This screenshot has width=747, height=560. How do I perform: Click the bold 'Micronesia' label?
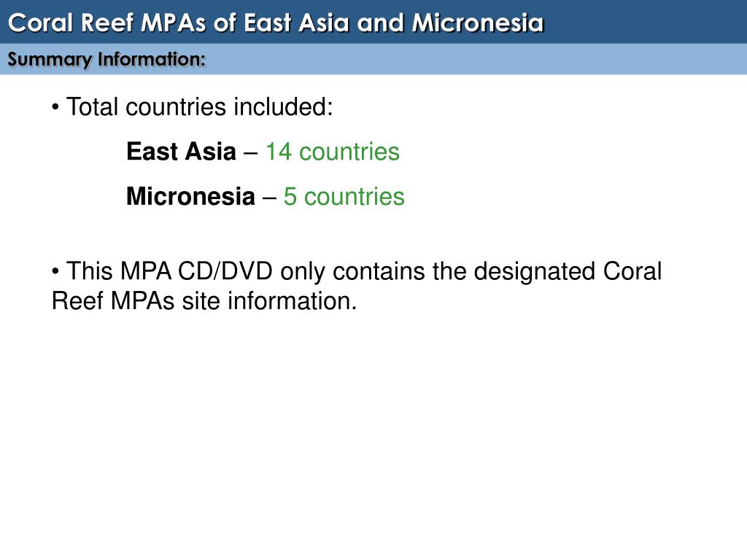190,196
